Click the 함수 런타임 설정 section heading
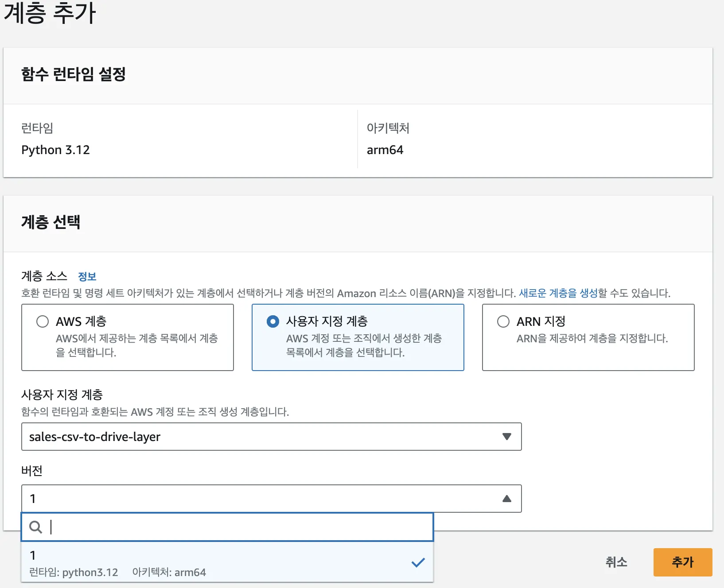 pyautogui.click(x=74, y=74)
